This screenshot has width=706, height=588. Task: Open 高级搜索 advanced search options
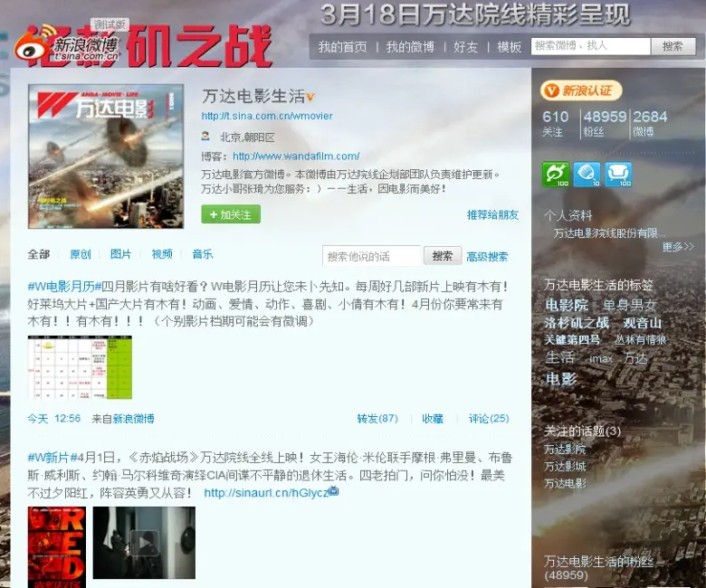pos(487,257)
